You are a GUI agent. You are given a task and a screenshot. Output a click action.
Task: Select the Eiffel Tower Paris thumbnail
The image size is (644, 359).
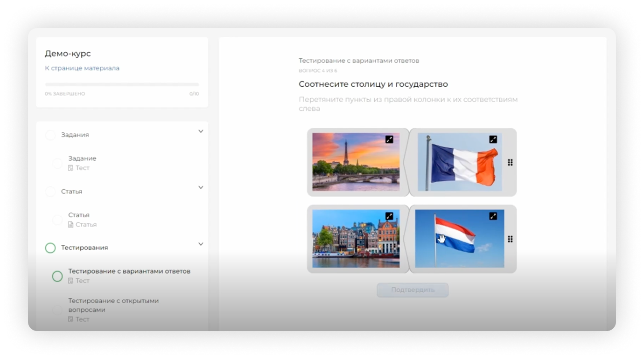click(356, 162)
